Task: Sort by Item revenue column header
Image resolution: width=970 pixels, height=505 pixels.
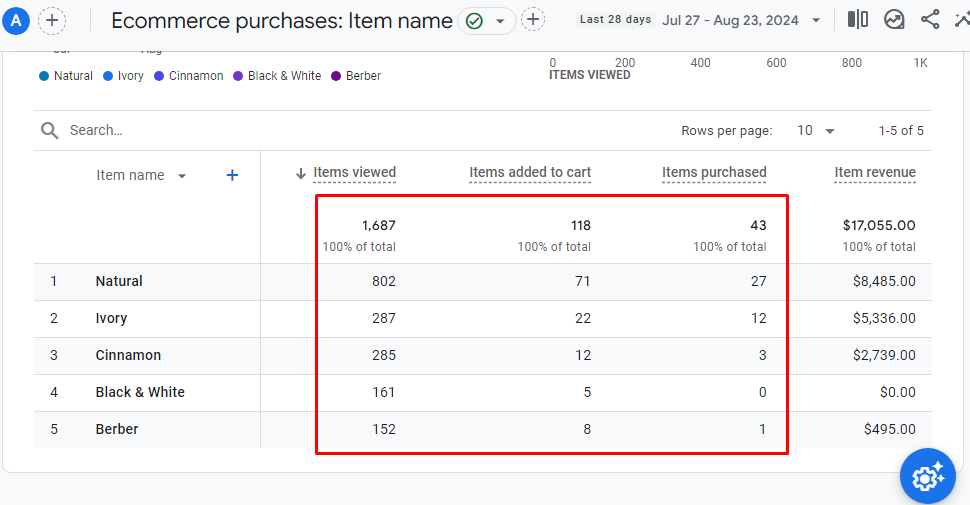Action: click(x=875, y=173)
